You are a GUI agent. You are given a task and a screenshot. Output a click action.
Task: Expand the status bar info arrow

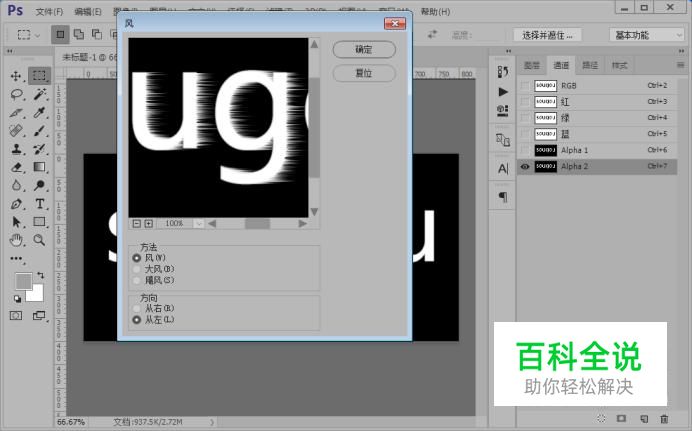pos(212,422)
